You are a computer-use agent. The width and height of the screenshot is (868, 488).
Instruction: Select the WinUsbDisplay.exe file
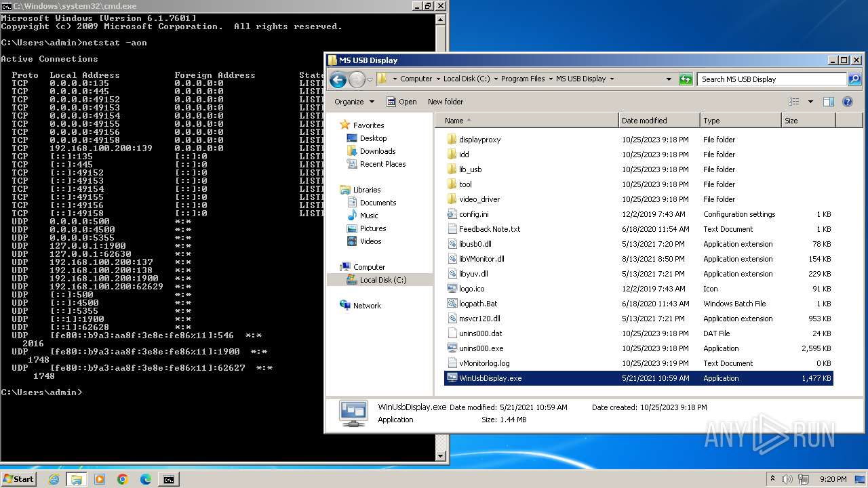tap(639, 378)
